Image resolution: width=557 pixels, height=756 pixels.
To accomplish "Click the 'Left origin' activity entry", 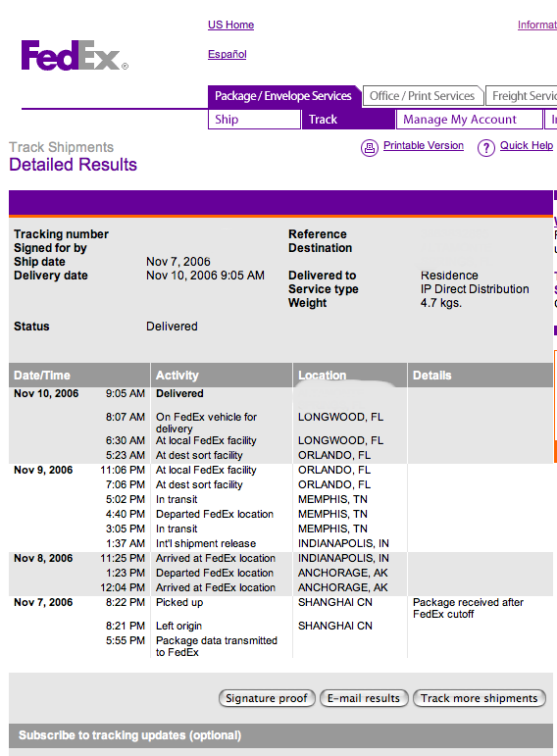I will tap(178, 626).
